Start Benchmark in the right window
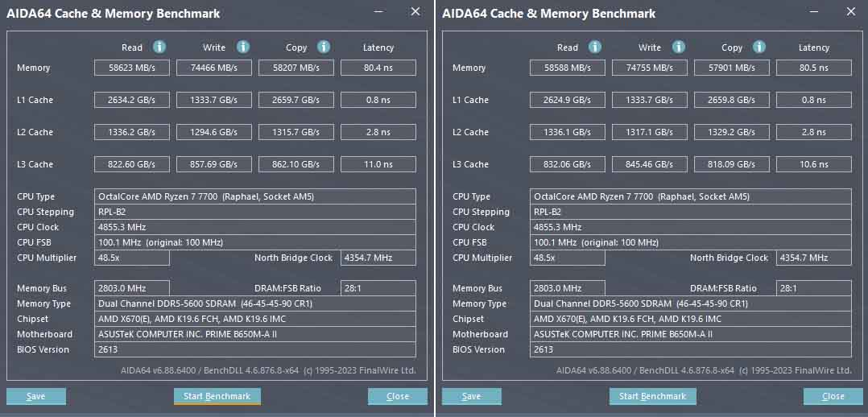The height and width of the screenshot is (417, 868). (x=653, y=396)
